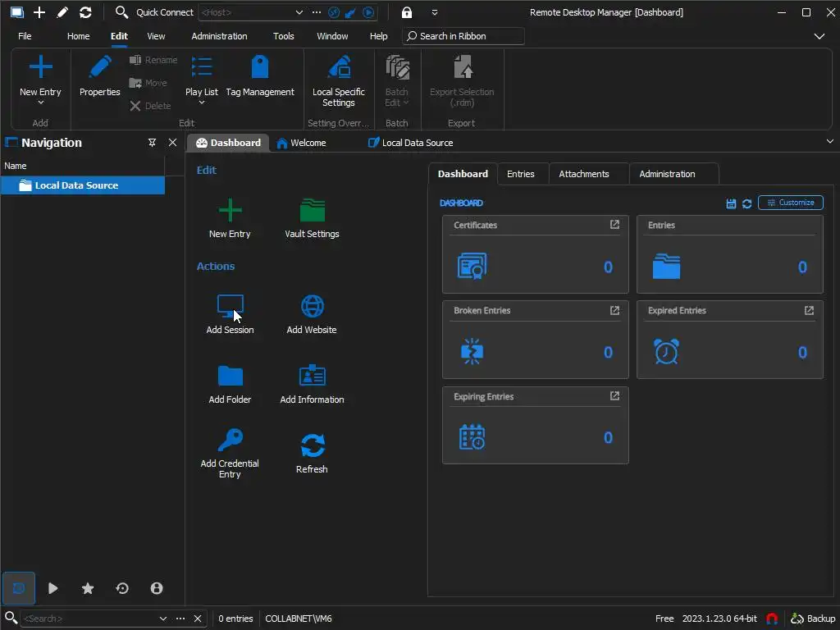The image size is (840, 630).
Task: Expand document tabs list chevron
Action: tap(830, 141)
